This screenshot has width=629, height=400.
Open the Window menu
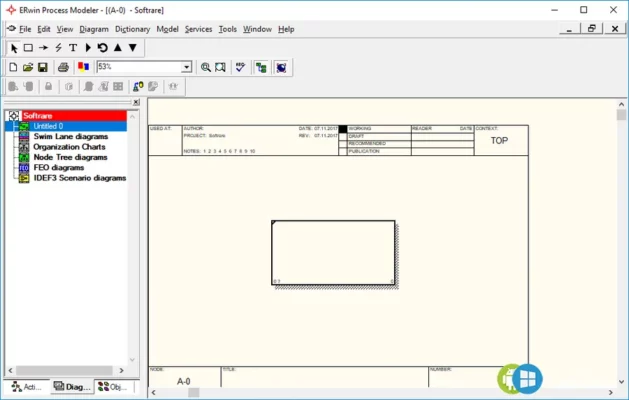257,29
